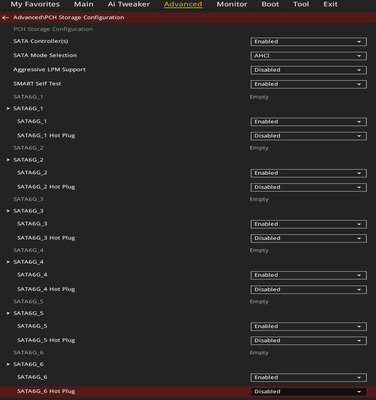Screen dimensions: 376x400
Task: Open the My Favorites tab
Action: [x=35, y=4]
